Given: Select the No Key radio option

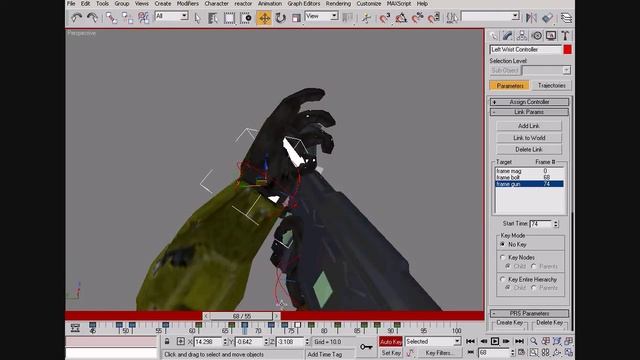Looking at the screenshot, I should click(x=503, y=244).
